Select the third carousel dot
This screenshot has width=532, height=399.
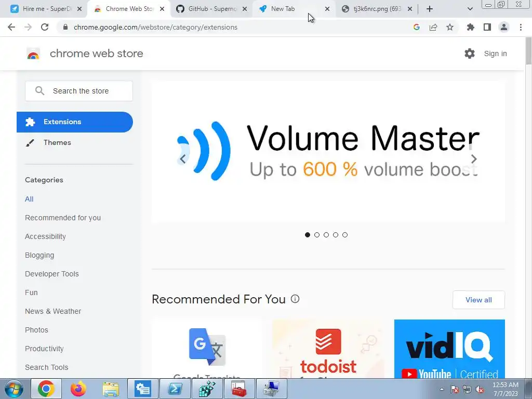pyautogui.click(x=326, y=235)
